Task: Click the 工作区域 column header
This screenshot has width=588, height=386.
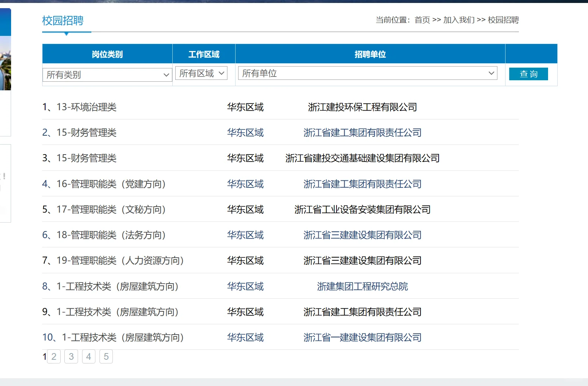Action: tap(204, 54)
